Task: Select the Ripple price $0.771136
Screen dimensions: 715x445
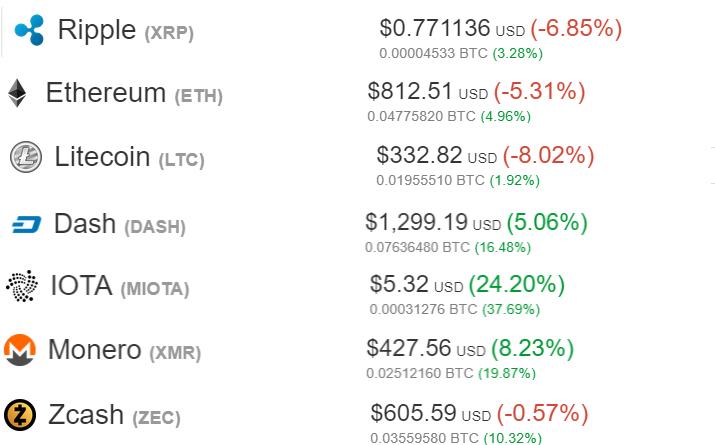Action: [x=435, y=28]
